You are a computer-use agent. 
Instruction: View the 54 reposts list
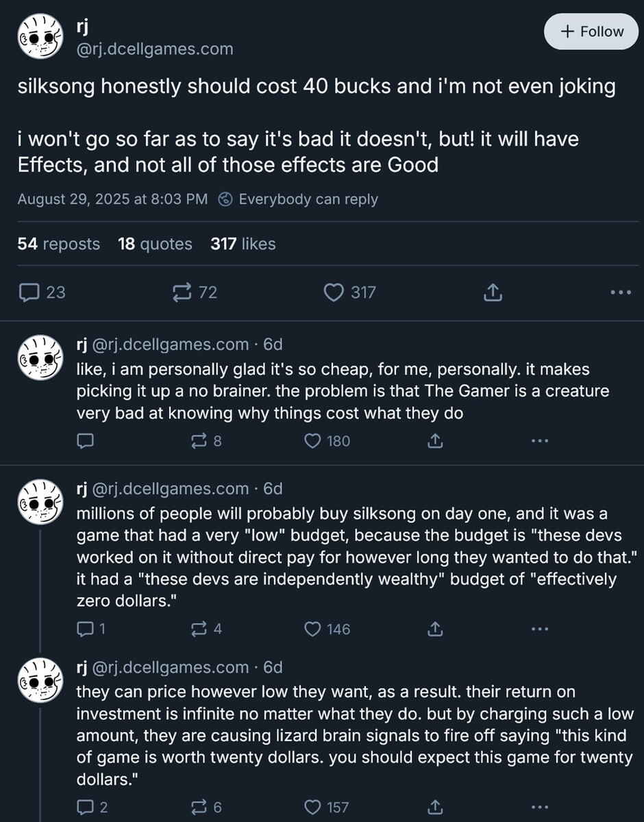click(58, 244)
